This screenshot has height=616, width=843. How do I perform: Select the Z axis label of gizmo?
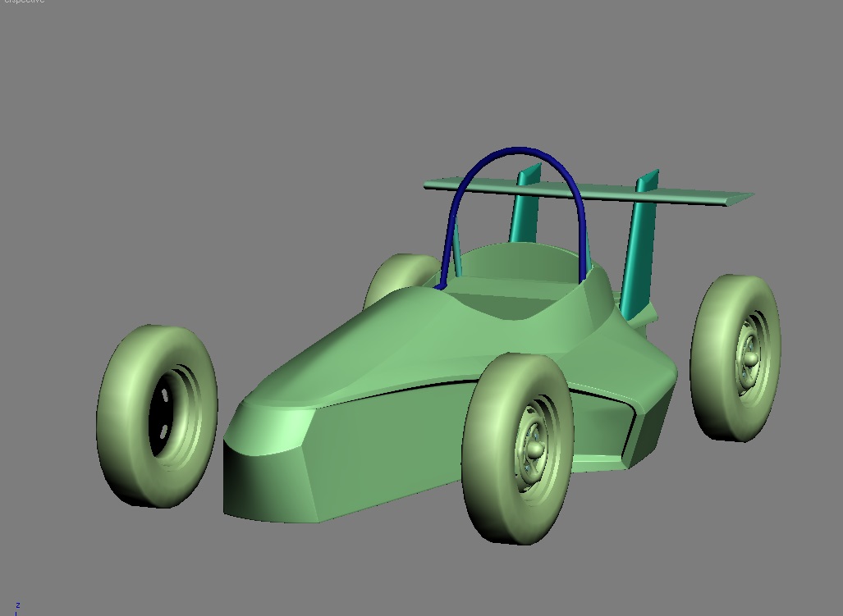(18, 605)
